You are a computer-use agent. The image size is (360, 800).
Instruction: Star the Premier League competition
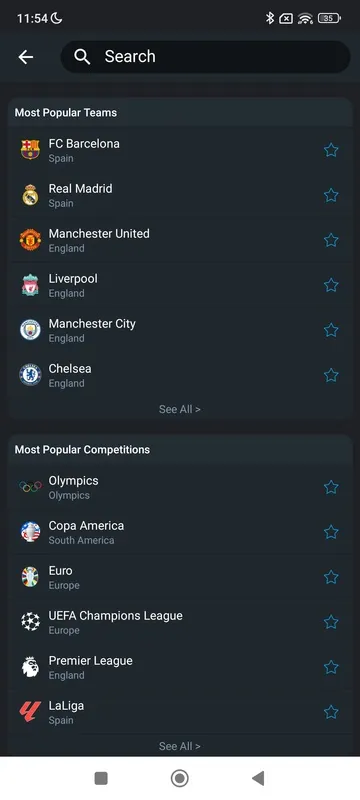[331, 667]
